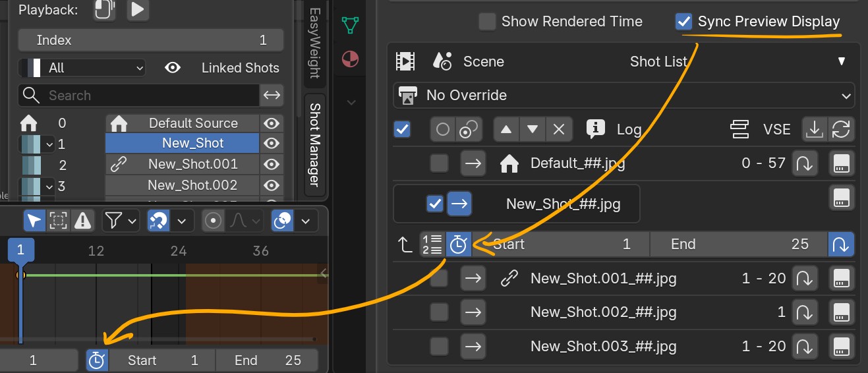The width and height of the screenshot is (868, 373).
Task: Open color dropdown for shot index 3
Action: [49, 186]
